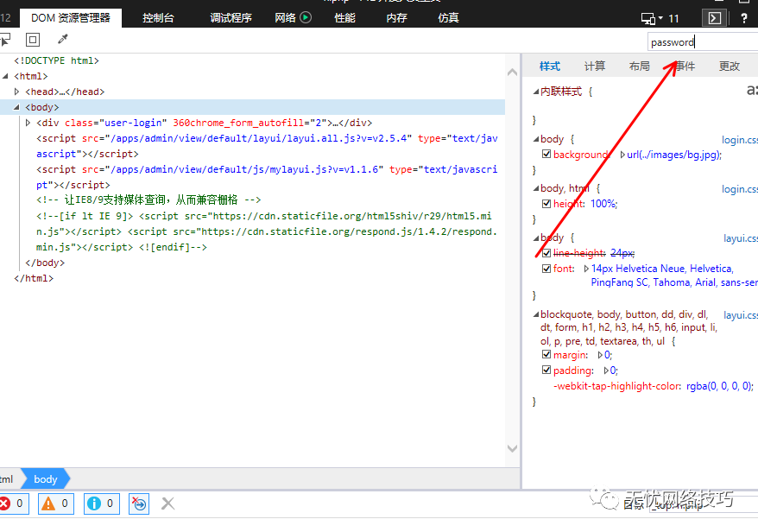
Task: Collapse the body, html rule
Action: (535, 188)
